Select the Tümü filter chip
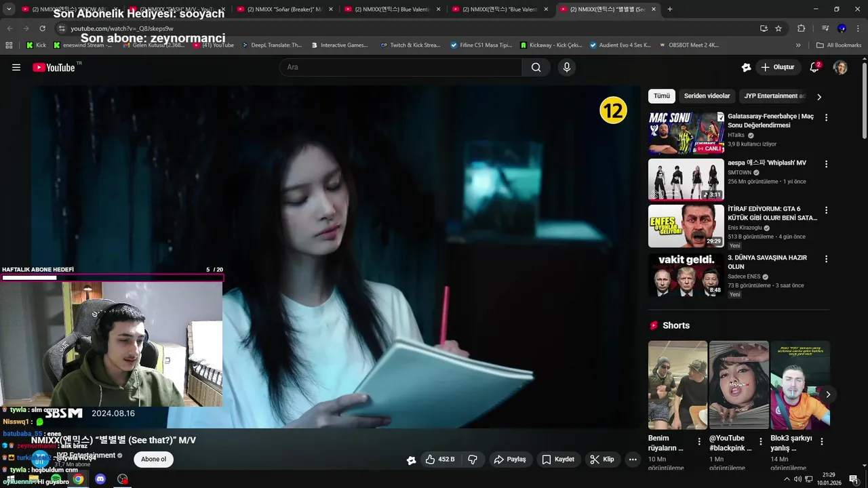Image resolution: width=868 pixels, height=488 pixels. tap(662, 96)
